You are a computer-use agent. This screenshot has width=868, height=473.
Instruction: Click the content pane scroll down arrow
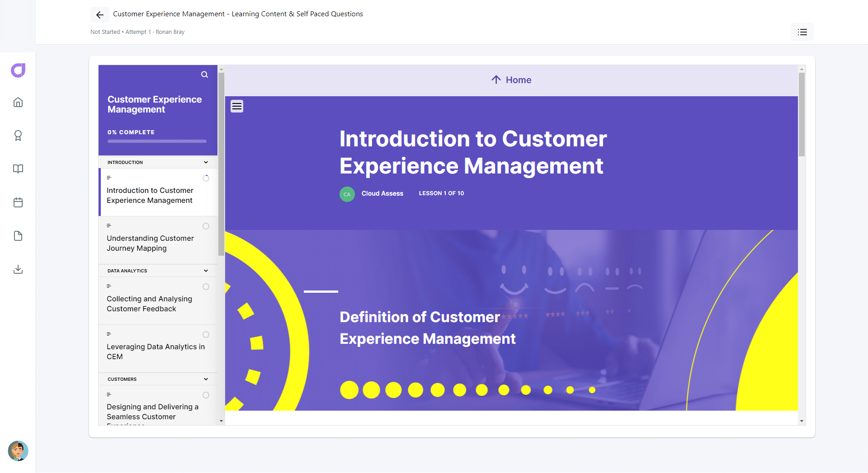[802, 421]
